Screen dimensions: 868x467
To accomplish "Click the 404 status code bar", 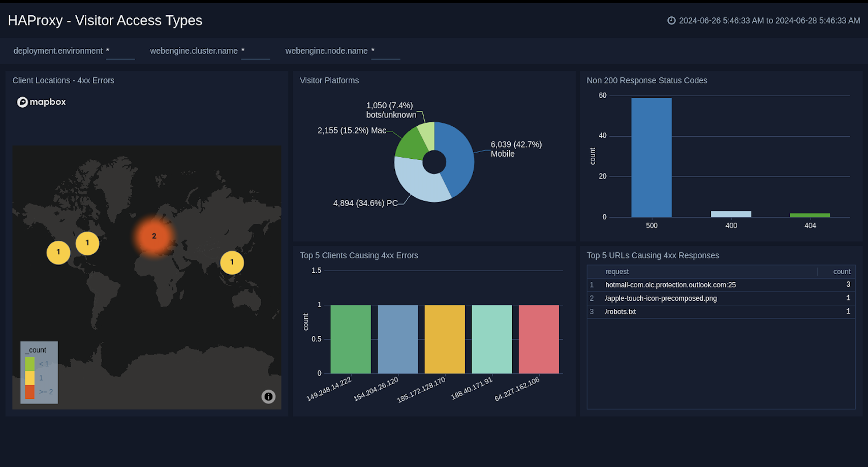I will [x=810, y=215].
